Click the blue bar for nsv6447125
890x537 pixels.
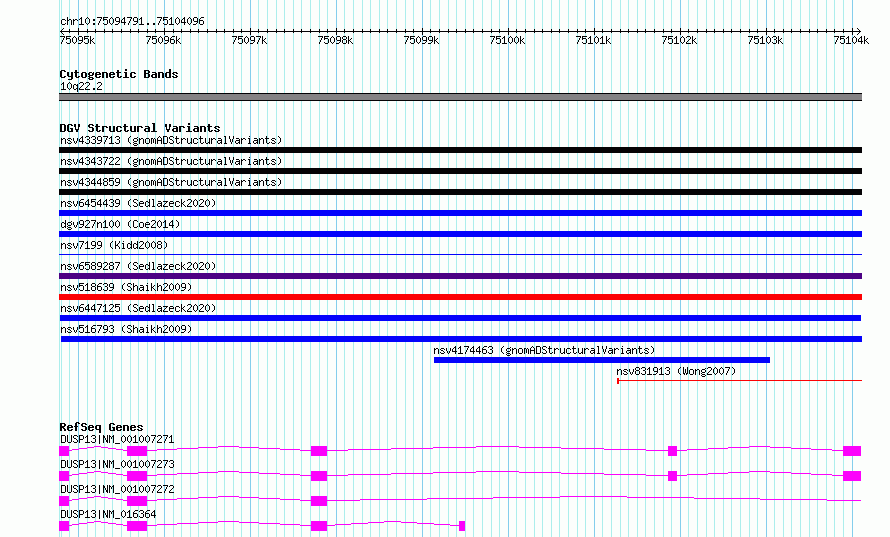[x=460, y=318]
